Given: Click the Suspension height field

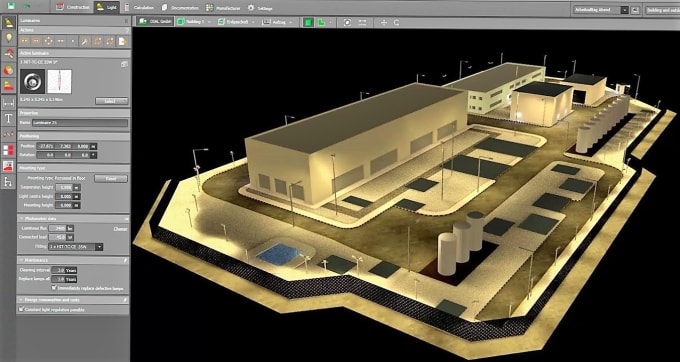Looking at the screenshot, I should coord(65,187).
